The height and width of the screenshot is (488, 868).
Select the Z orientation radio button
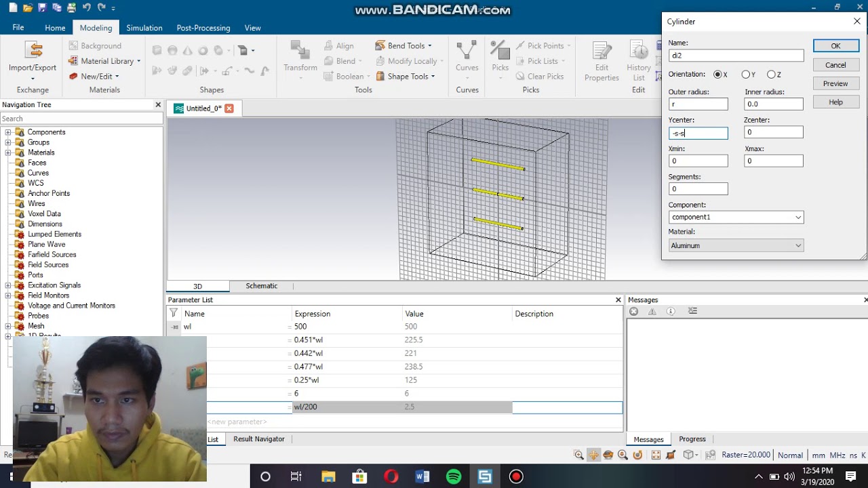(x=772, y=75)
